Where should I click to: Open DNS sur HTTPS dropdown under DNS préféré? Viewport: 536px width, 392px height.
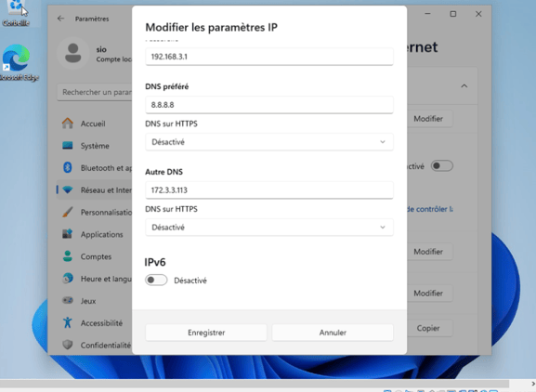click(269, 142)
